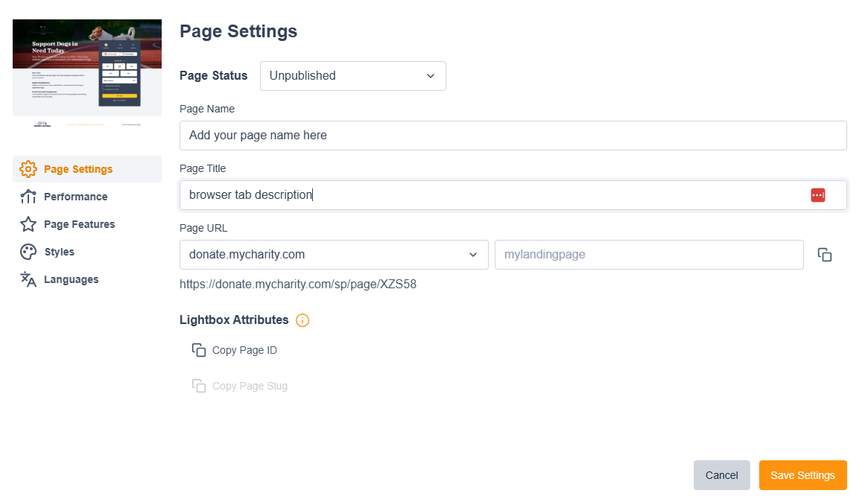Open Styles via the palette icon
The height and width of the screenshot is (502, 868).
[28, 252]
